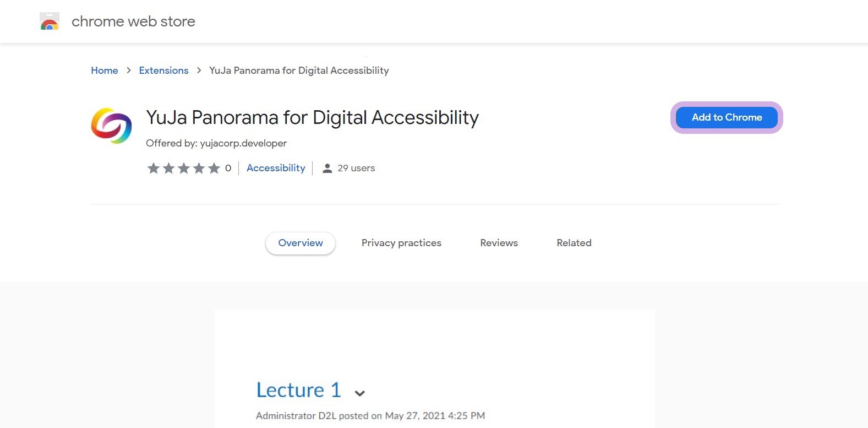Click the breadcrumb chevron after Home
The width and height of the screenshot is (868, 428).
tap(129, 71)
